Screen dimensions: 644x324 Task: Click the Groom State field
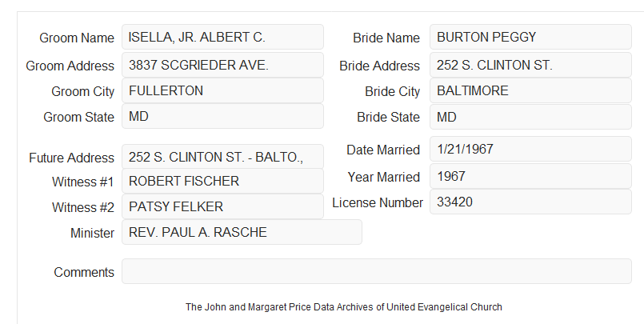[x=222, y=116]
